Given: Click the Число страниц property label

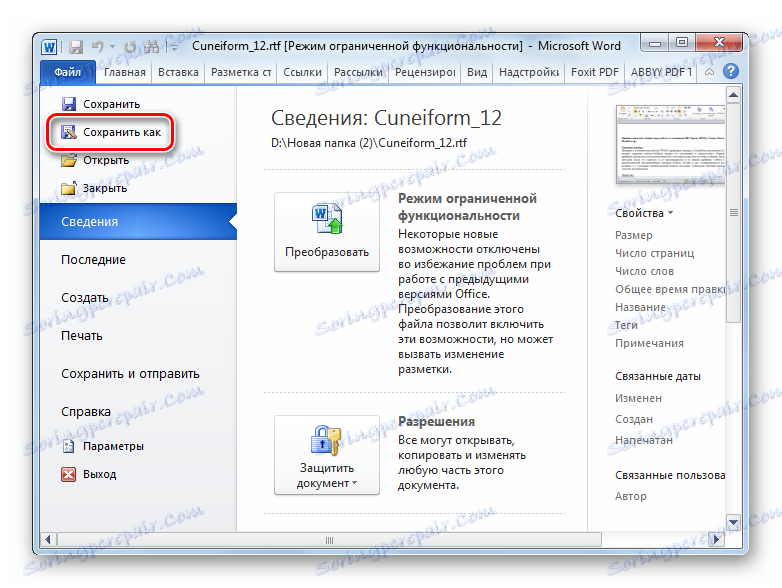Looking at the screenshot, I should (654, 253).
